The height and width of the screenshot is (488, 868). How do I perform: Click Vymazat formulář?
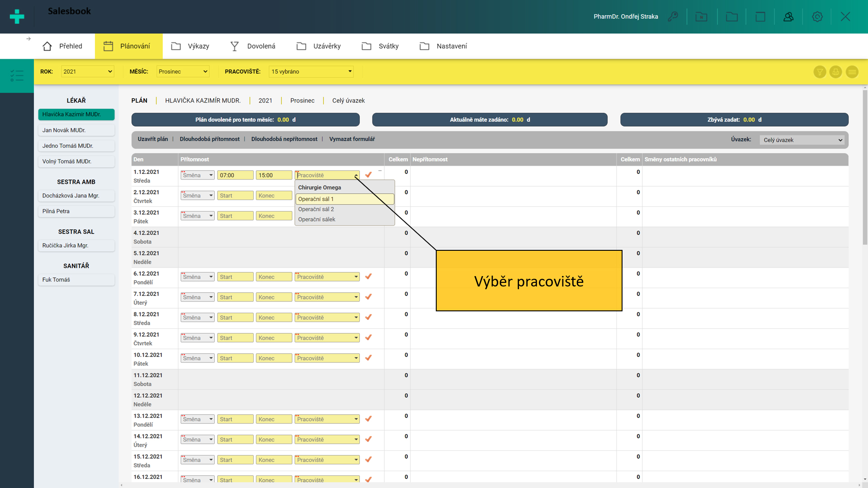tap(352, 139)
